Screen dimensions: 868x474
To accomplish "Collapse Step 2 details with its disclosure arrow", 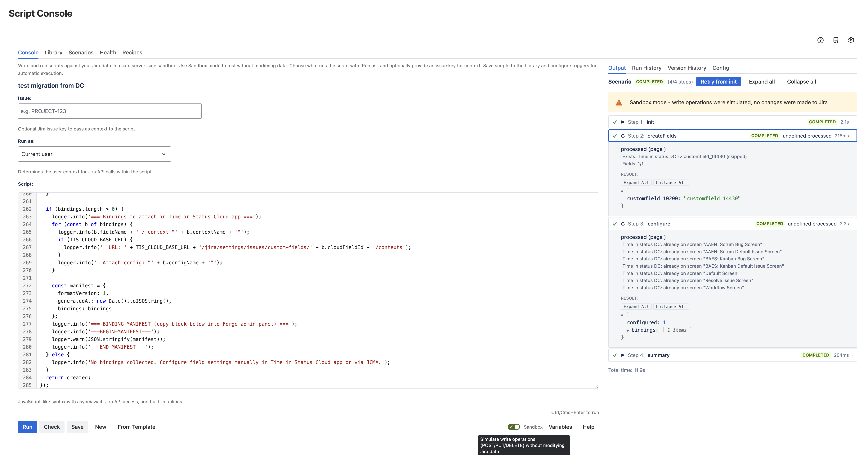I will click(853, 136).
